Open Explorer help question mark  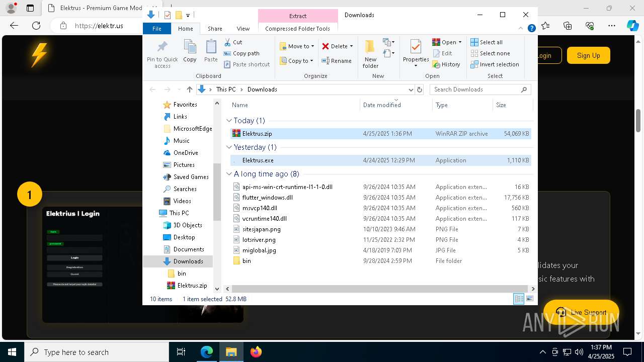tap(531, 29)
